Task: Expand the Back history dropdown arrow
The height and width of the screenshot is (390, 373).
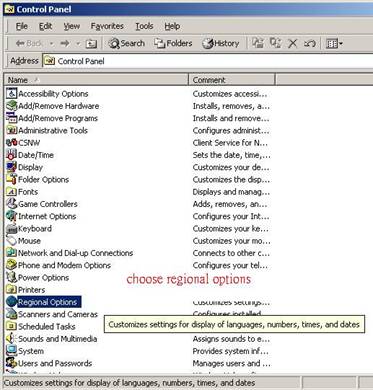Action: pyautogui.click(x=52, y=43)
